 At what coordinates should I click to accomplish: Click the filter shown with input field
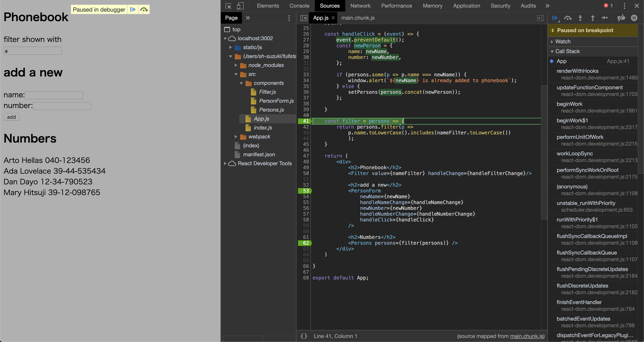tap(33, 51)
